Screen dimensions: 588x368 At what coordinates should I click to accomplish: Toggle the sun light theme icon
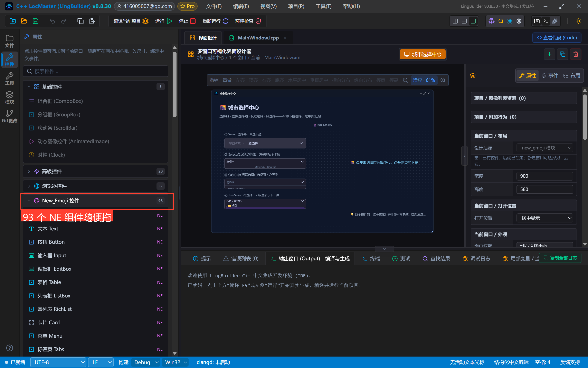click(578, 21)
